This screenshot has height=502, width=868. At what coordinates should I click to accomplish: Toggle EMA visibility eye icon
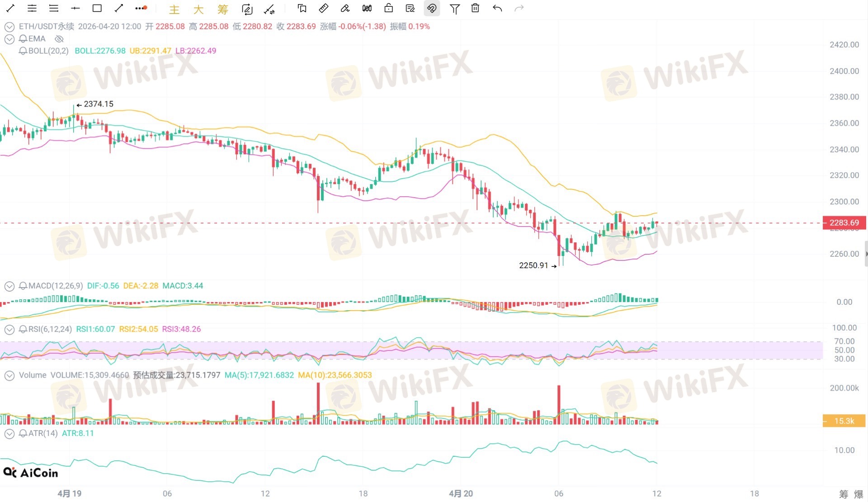point(59,39)
